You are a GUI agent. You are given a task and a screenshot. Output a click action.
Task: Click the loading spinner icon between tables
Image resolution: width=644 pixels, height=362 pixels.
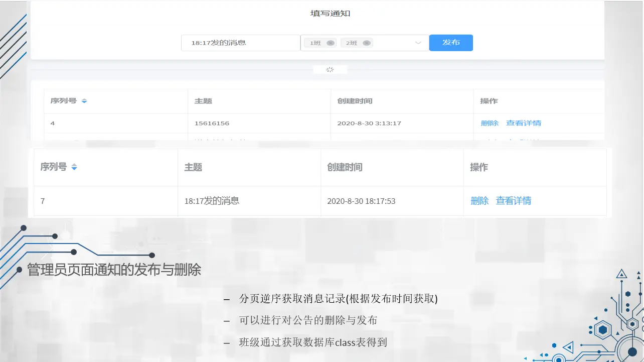click(330, 69)
